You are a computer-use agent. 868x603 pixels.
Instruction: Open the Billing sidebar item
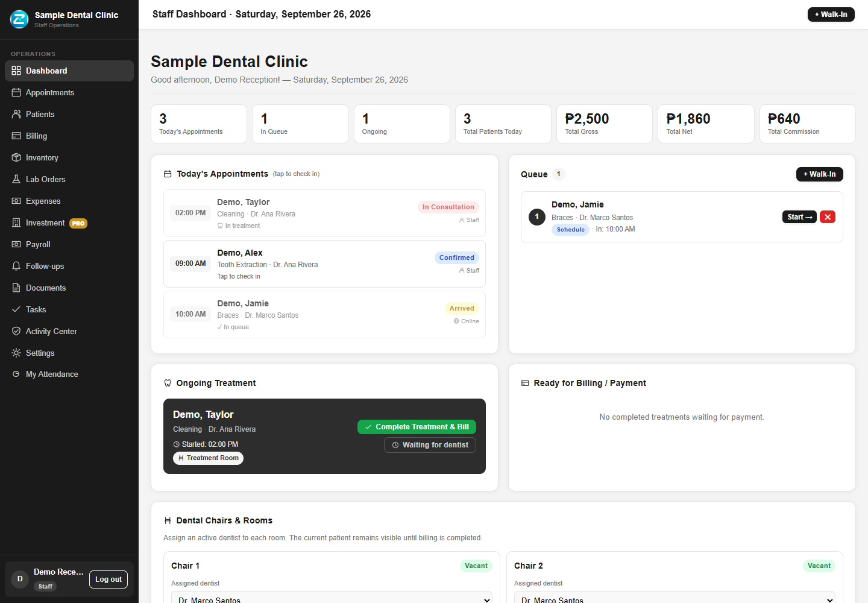[x=69, y=136]
